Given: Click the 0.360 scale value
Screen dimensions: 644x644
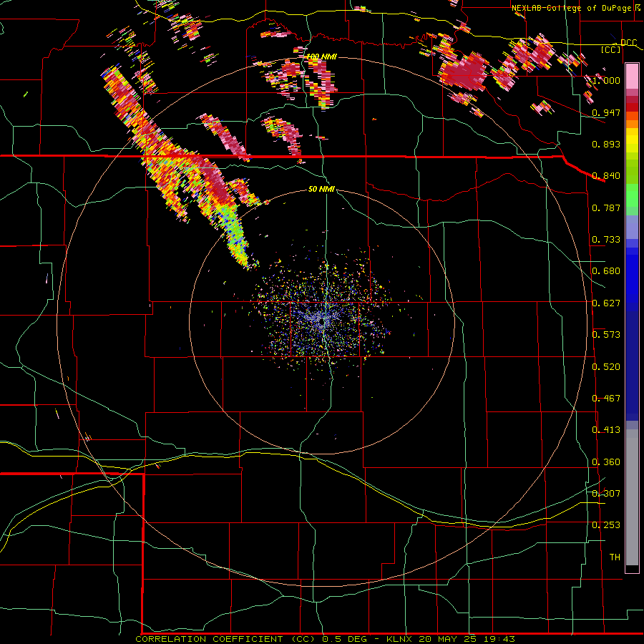Looking at the screenshot, I should click(606, 462).
